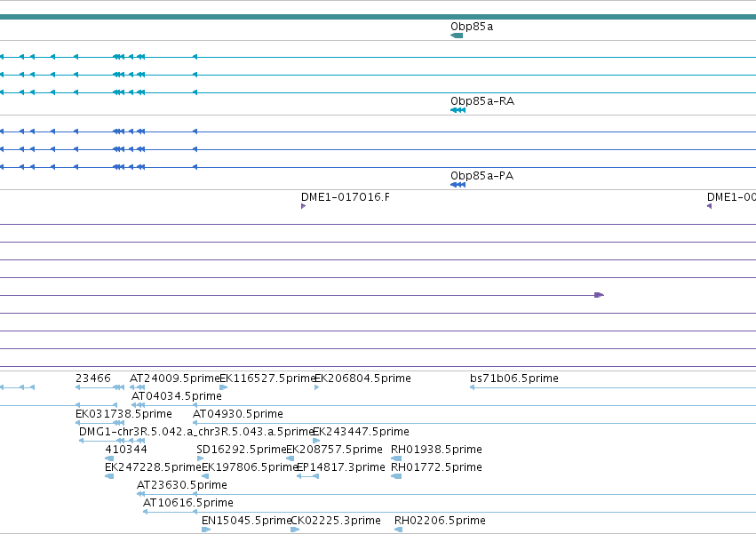The image size is (756, 534).
Task: Select the RH01938.5prime label
Action: (x=436, y=450)
